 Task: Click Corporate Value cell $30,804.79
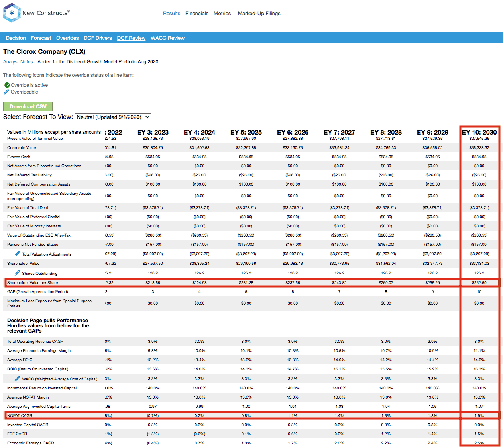(x=153, y=148)
